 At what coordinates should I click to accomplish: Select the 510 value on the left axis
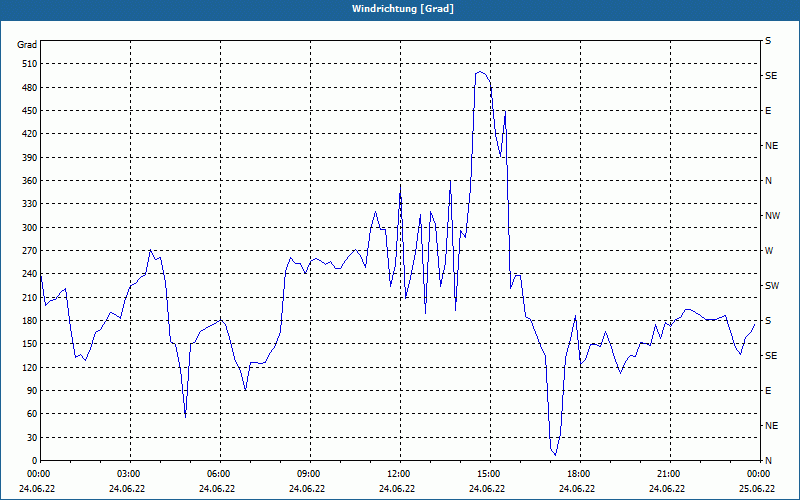[31, 64]
